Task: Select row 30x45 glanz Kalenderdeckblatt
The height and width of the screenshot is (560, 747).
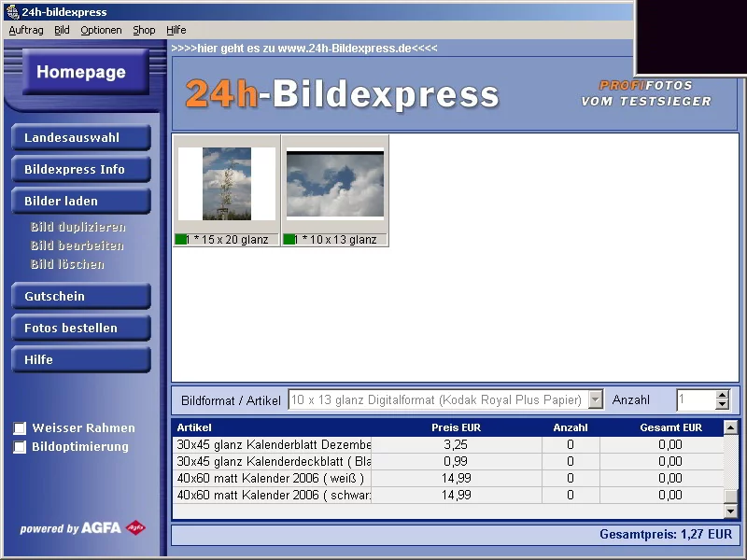Action: pos(448,461)
